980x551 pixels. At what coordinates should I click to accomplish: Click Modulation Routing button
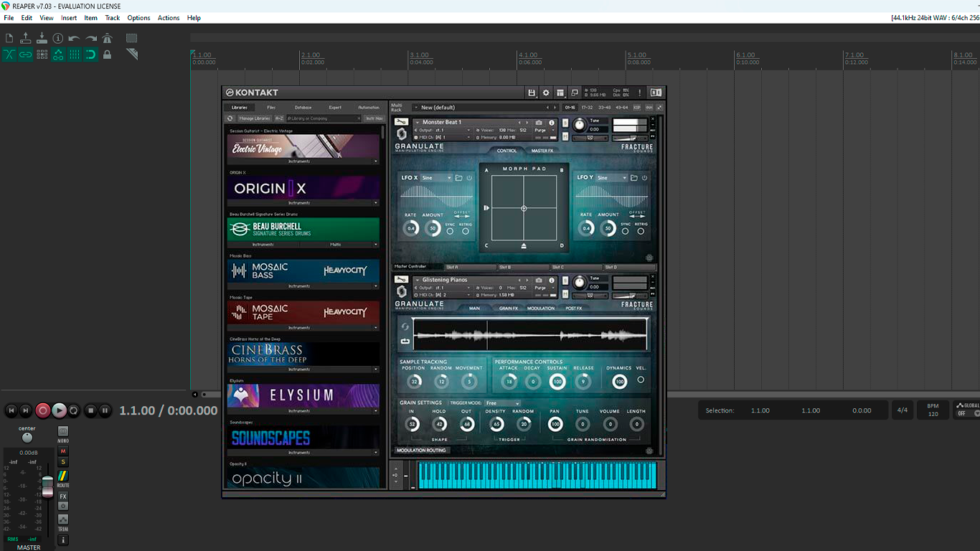(x=421, y=451)
